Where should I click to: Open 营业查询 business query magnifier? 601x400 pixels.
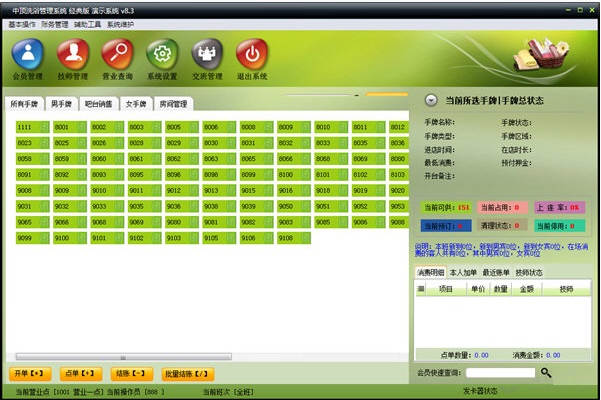click(118, 56)
